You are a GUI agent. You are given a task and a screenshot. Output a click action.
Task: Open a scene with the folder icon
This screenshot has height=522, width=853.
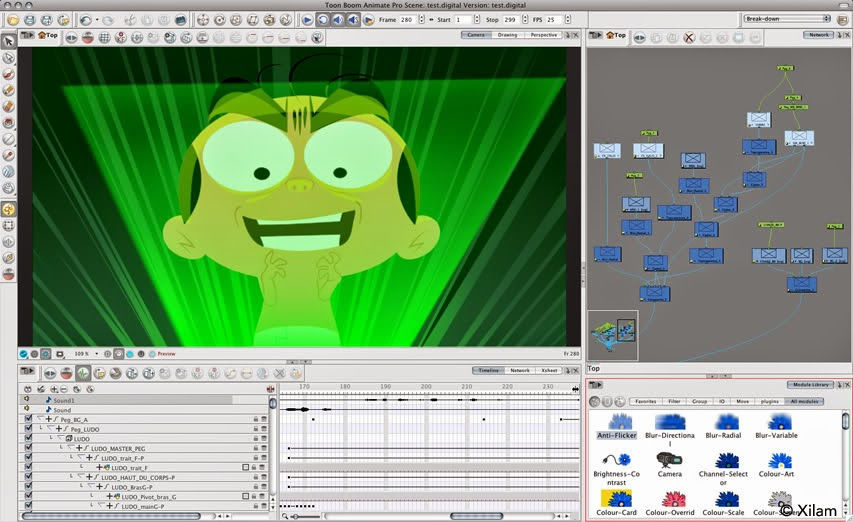click(13, 20)
